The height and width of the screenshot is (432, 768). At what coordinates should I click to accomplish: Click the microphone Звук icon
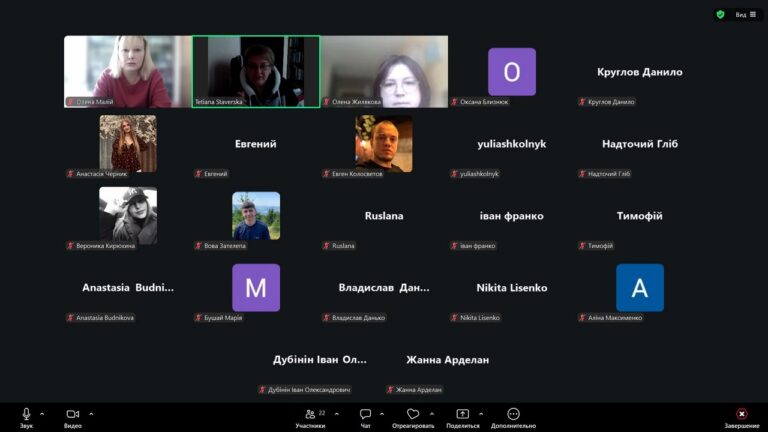(26, 414)
